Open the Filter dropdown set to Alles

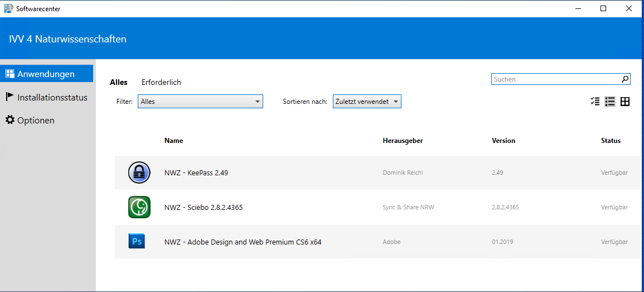200,102
